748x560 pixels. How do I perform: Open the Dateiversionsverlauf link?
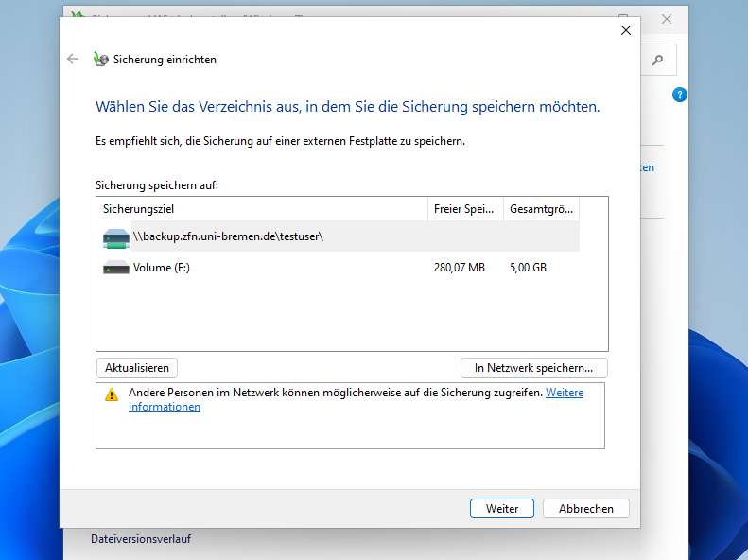[x=141, y=539]
